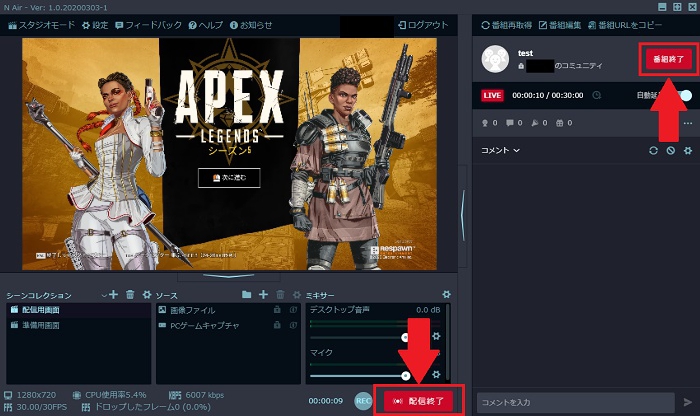
Task: Delete selected scene with the trash icon
Action: 130,295
